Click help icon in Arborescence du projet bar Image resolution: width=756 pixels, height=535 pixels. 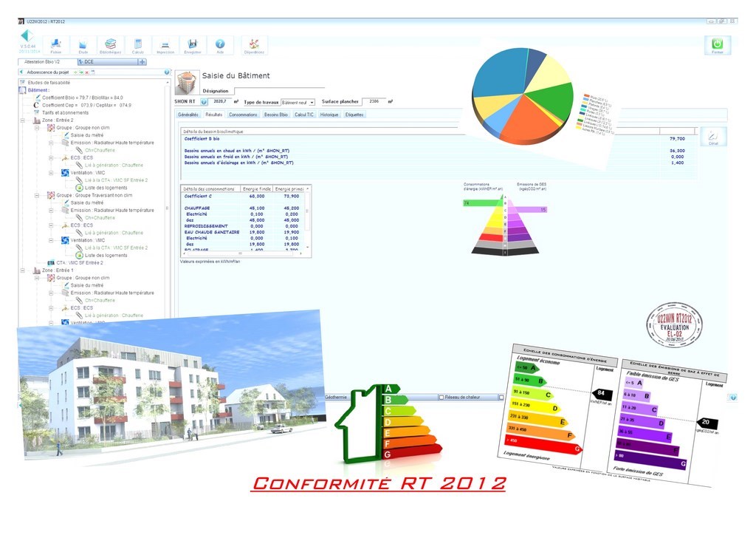(x=167, y=72)
